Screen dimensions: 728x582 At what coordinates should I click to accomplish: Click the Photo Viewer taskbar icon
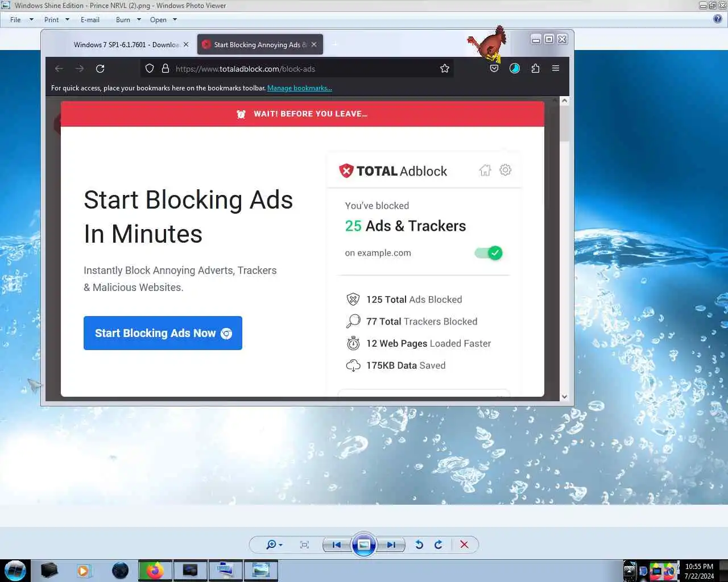pyautogui.click(x=260, y=570)
